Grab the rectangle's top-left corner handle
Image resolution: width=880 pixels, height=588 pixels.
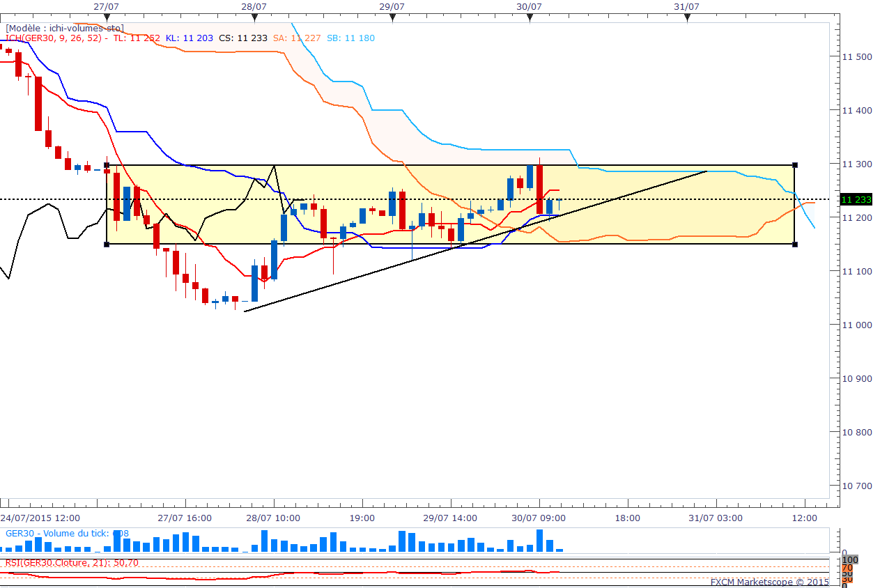pyautogui.click(x=107, y=165)
